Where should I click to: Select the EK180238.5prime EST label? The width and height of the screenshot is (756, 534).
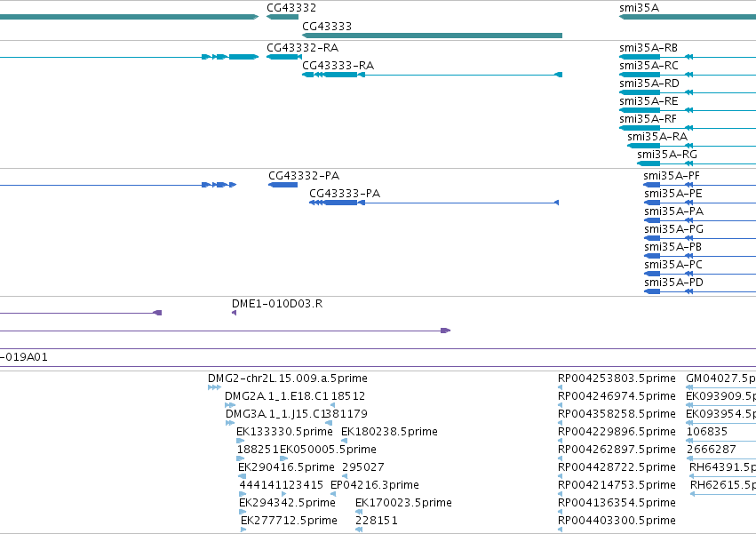[x=389, y=432]
